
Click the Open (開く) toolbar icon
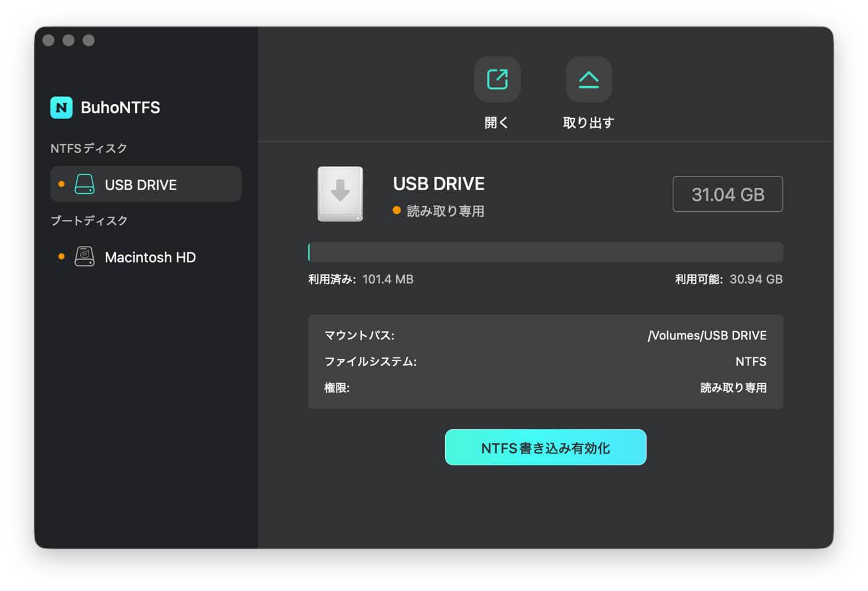click(x=496, y=79)
